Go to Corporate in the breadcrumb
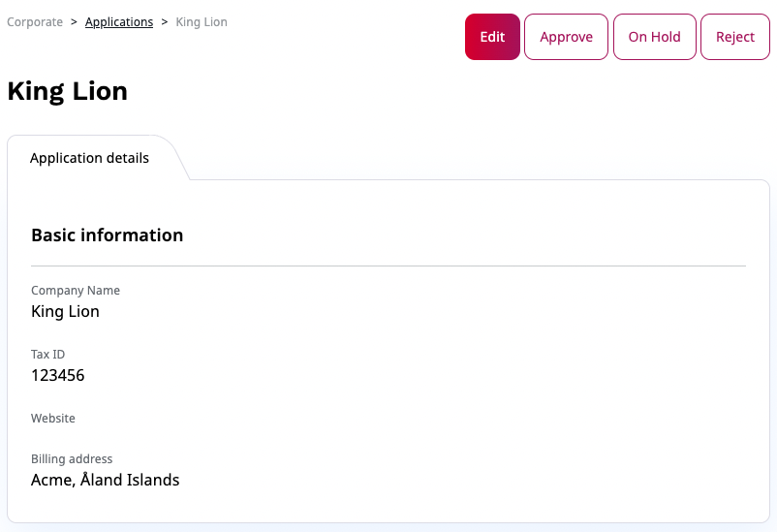This screenshot has height=532, width=777. click(x=35, y=22)
